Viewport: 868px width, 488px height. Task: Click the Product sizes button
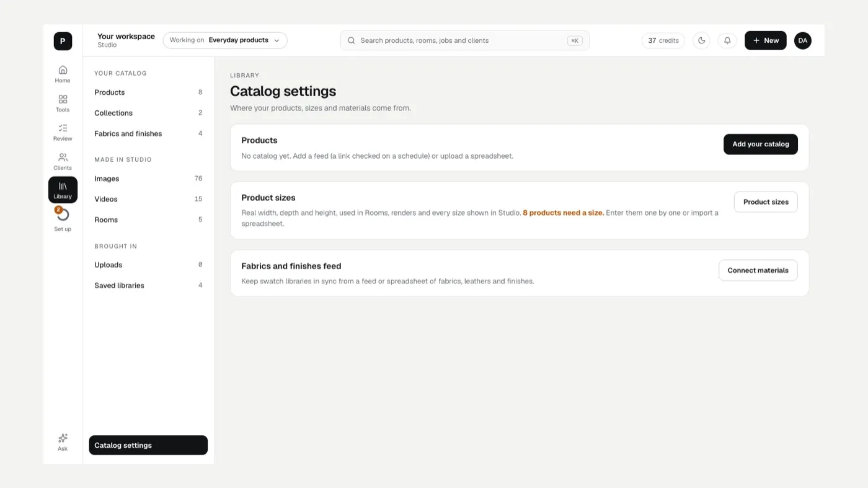pos(766,202)
